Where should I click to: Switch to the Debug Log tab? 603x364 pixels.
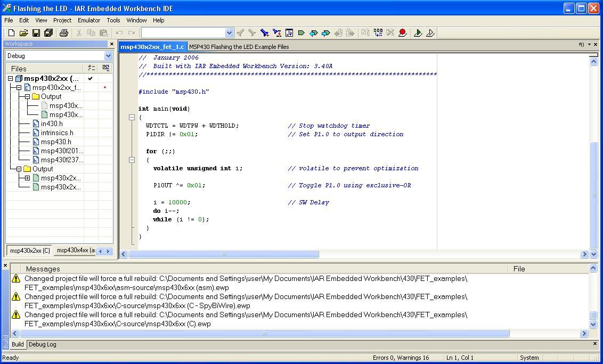(x=42, y=344)
